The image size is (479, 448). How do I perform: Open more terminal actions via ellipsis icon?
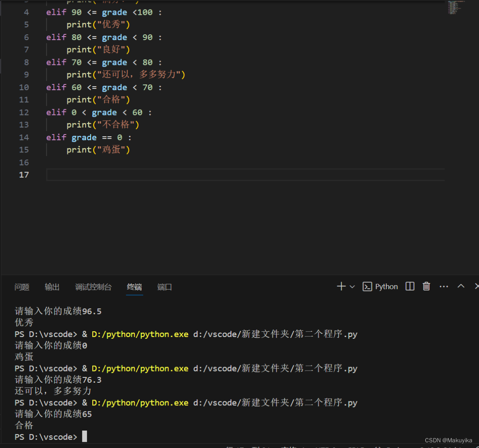[444, 286]
